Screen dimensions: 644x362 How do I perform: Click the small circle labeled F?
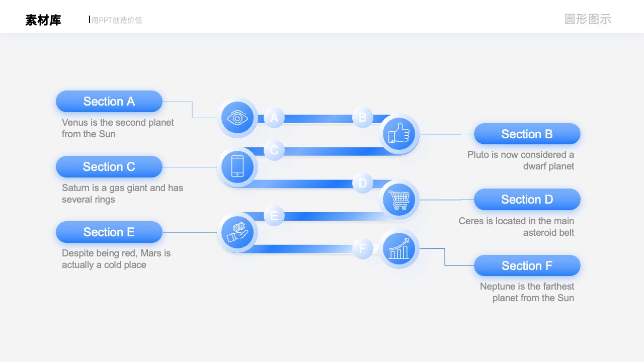[363, 248]
